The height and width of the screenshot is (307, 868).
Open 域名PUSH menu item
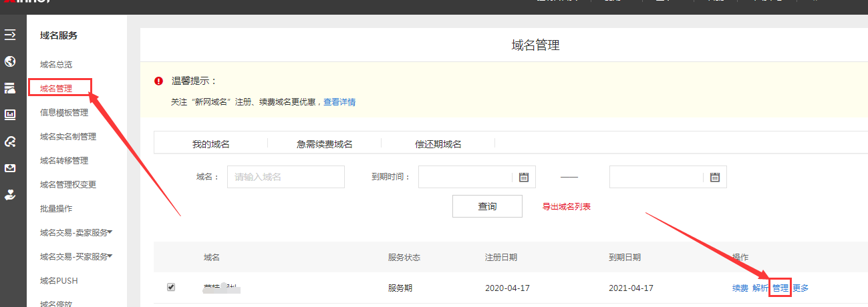point(59,280)
